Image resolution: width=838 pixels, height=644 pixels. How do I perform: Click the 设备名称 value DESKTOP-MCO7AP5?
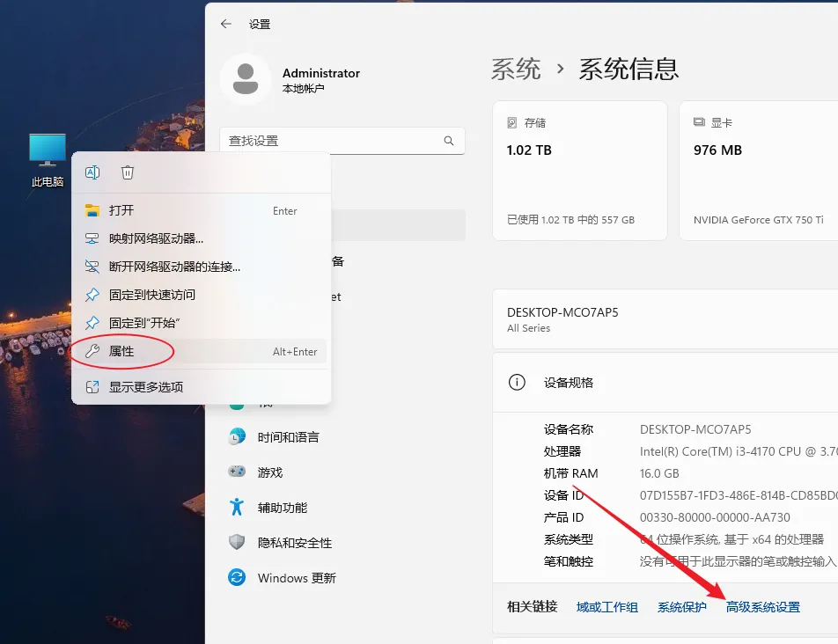point(695,429)
